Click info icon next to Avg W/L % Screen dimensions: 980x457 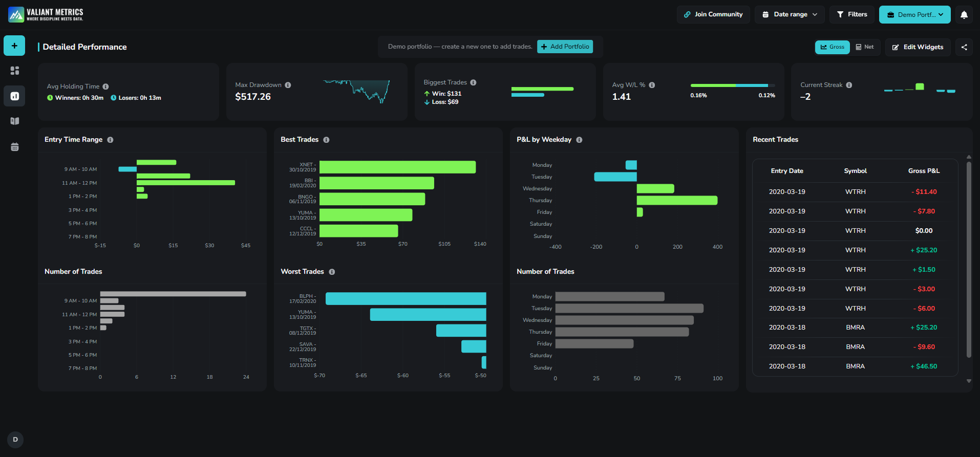click(652, 85)
